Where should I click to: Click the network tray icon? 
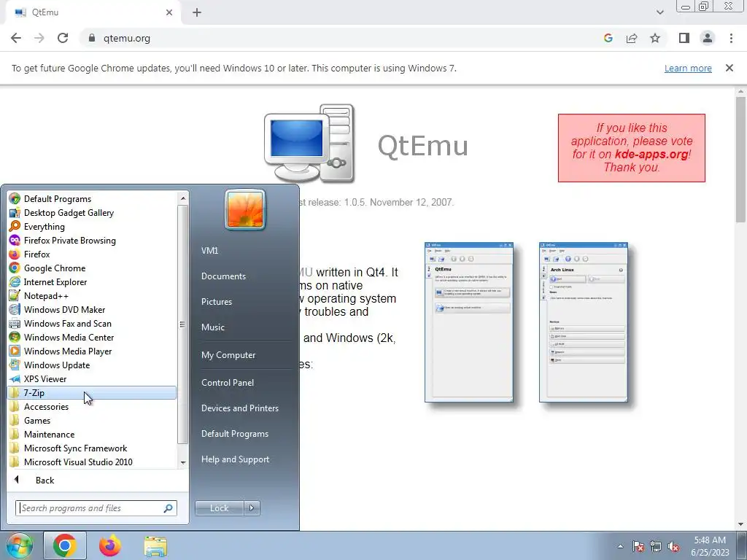click(x=656, y=546)
